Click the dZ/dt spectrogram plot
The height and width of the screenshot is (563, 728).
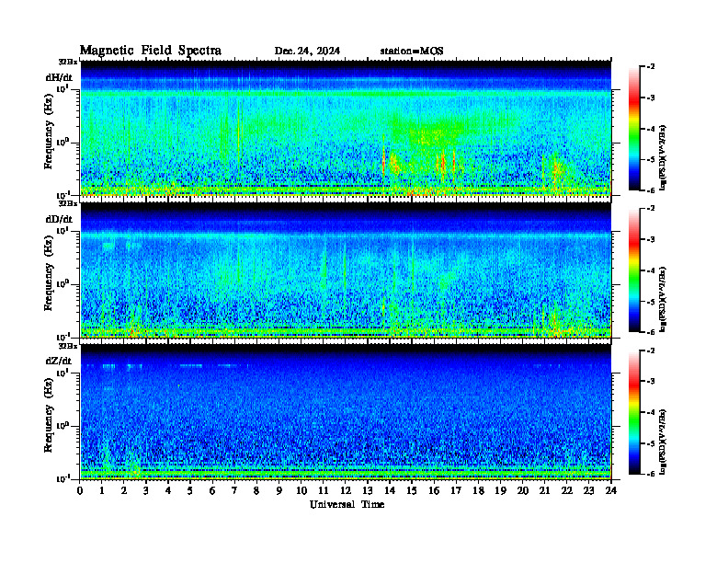coord(346,412)
